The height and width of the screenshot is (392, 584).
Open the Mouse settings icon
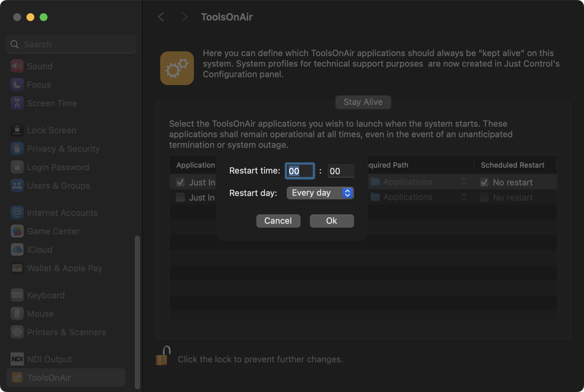17,313
